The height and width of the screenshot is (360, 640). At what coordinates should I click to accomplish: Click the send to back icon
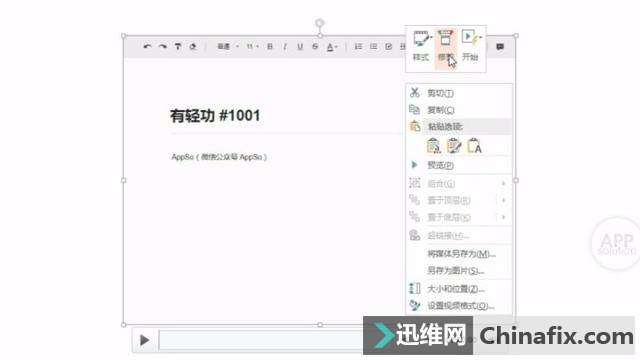[x=415, y=217]
